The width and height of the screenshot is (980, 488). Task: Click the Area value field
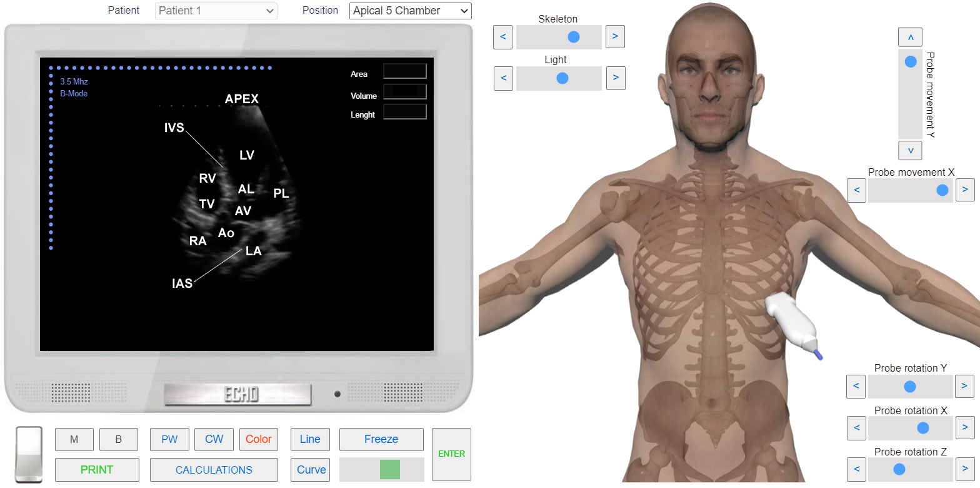click(405, 71)
